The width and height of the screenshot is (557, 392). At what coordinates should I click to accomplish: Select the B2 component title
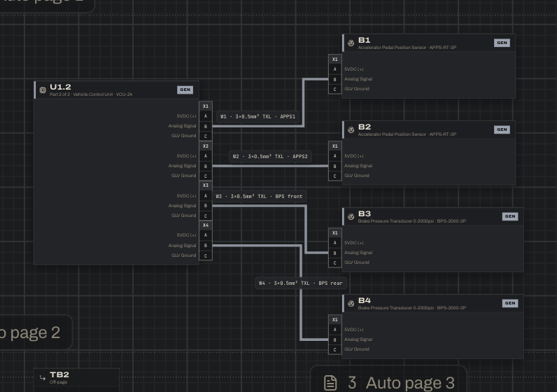[365, 127]
